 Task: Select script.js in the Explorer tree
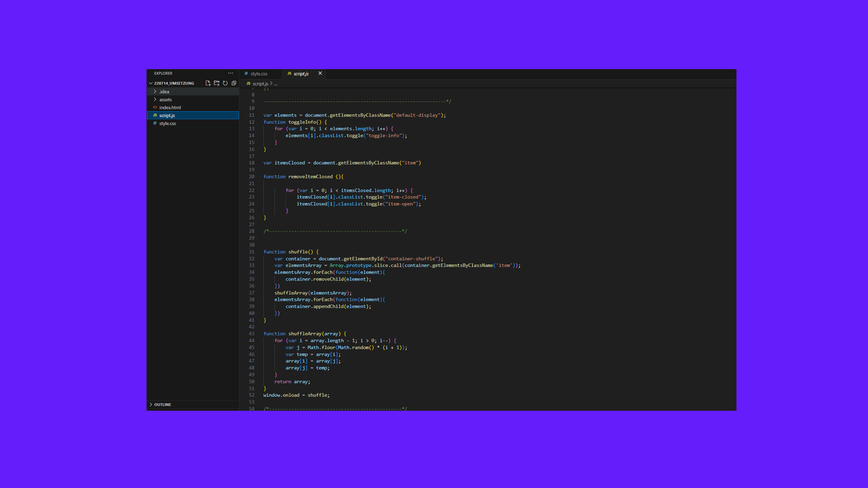pos(167,116)
